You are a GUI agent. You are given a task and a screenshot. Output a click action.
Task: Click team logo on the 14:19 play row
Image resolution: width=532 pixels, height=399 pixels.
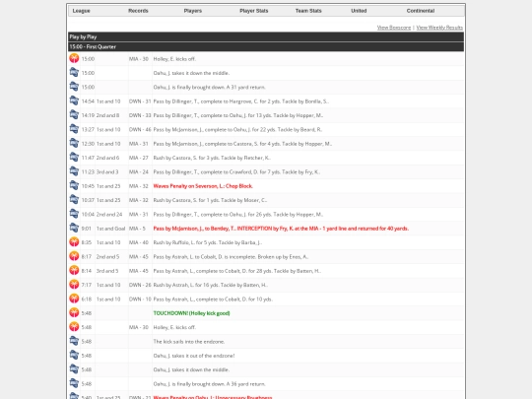tap(74, 115)
